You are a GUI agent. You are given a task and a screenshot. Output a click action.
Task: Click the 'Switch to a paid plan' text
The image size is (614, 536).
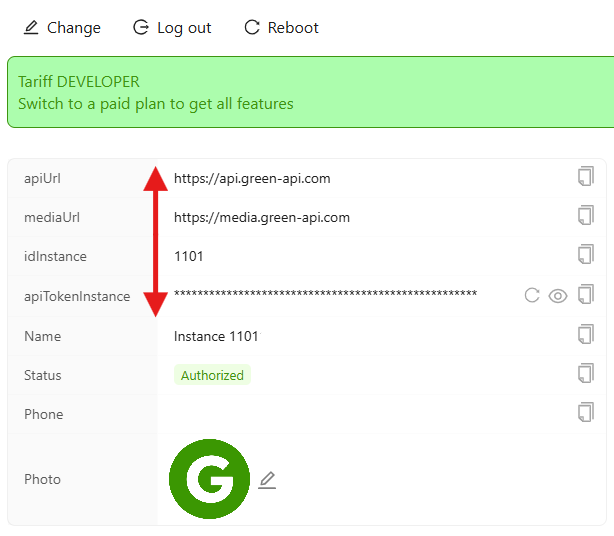156,103
